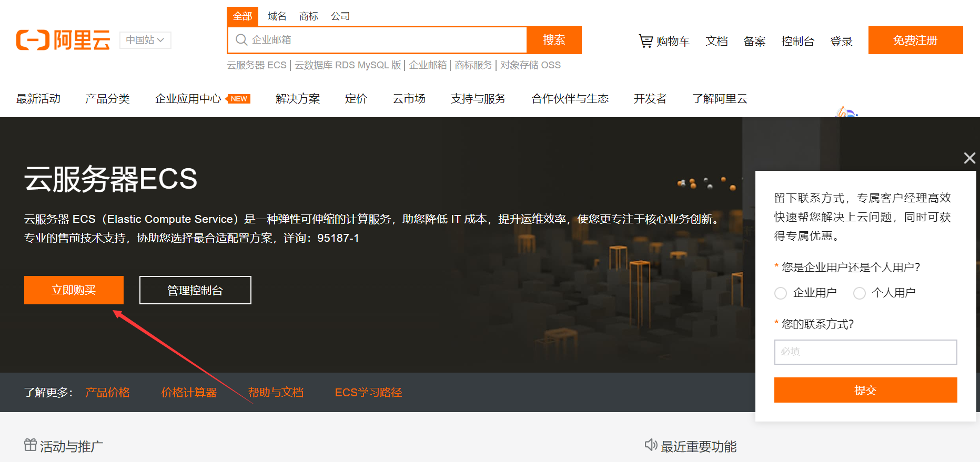The width and height of the screenshot is (980, 462).
Task: Switch to the 全部 search tab
Action: pyautogui.click(x=243, y=16)
